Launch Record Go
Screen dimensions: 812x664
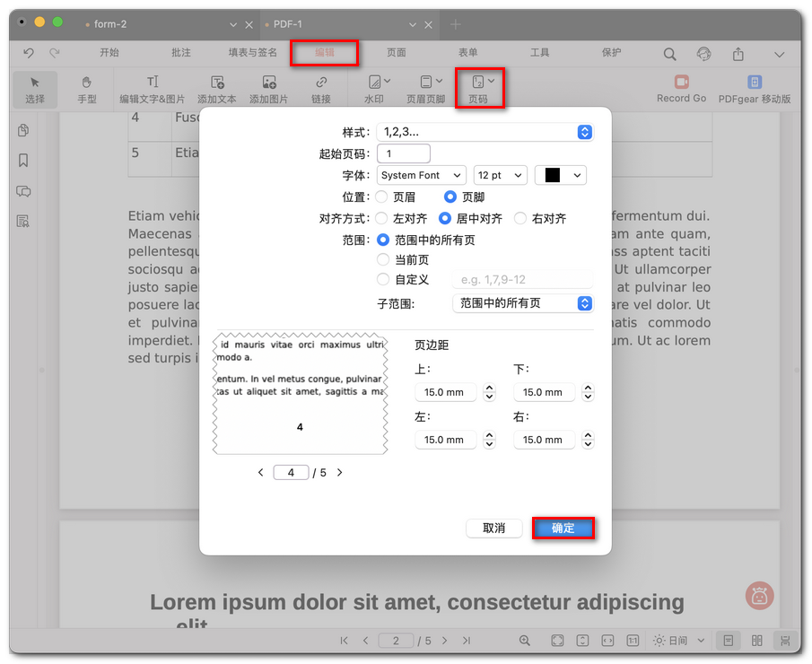(682, 89)
